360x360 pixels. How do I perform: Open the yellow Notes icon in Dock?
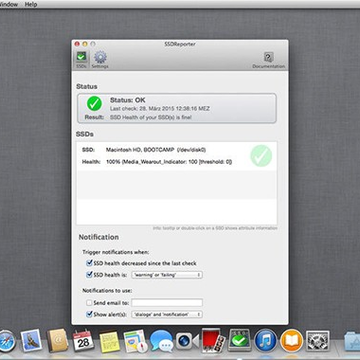109,341
